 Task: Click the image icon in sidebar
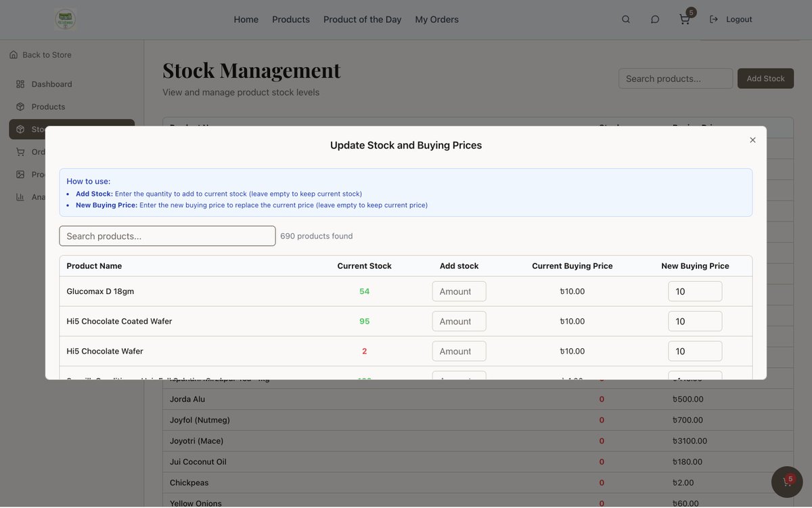pyautogui.click(x=20, y=174)
